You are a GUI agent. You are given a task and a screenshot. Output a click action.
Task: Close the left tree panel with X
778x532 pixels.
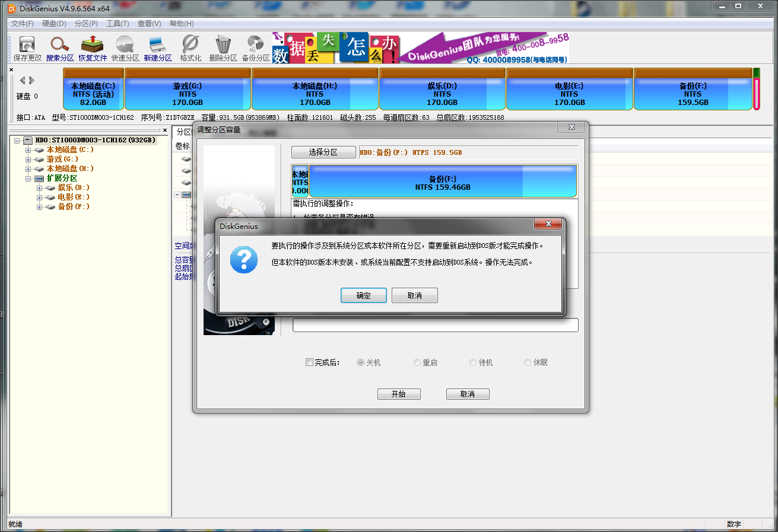pyautogui.click(x=165, y=130)
